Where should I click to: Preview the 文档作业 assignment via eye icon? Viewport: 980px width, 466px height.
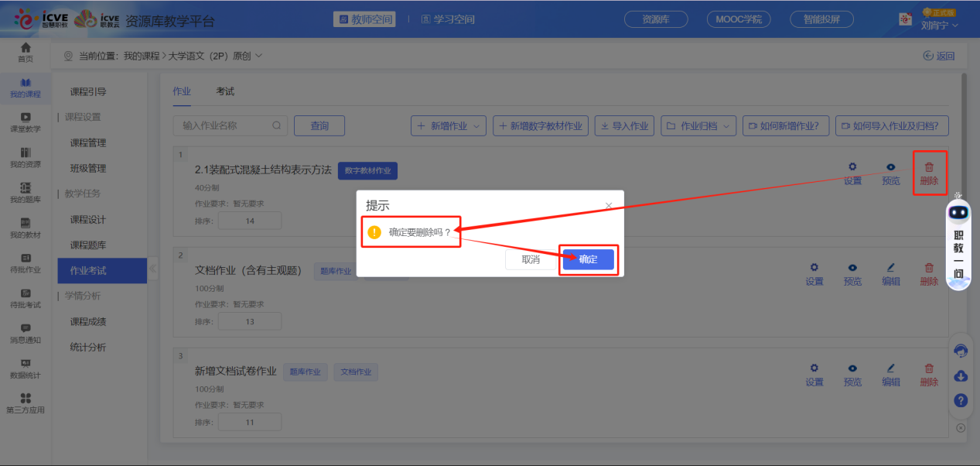(852, 268)
